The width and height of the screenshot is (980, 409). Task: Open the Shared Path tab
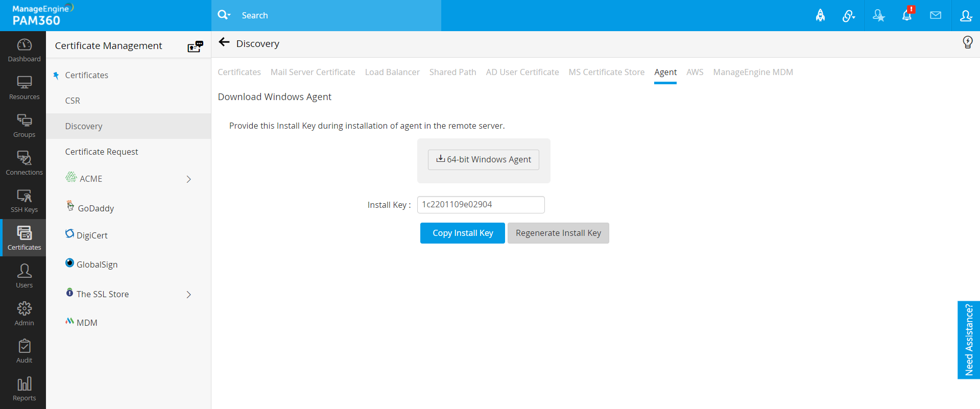coord(453,73)
